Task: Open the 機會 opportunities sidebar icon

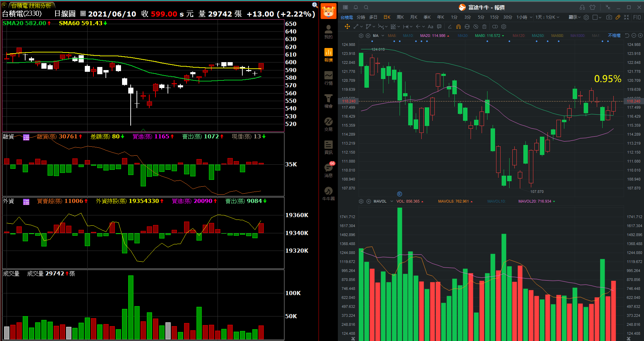Action: [x=328, y=101]
